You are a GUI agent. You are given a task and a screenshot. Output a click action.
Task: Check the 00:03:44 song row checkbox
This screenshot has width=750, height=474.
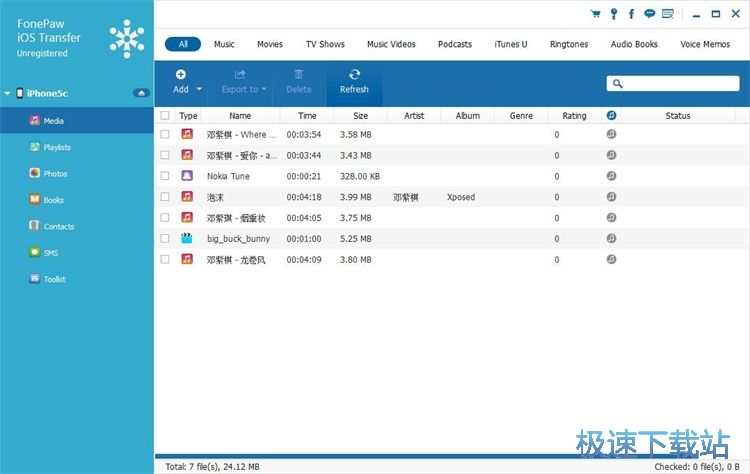point(165,155)
